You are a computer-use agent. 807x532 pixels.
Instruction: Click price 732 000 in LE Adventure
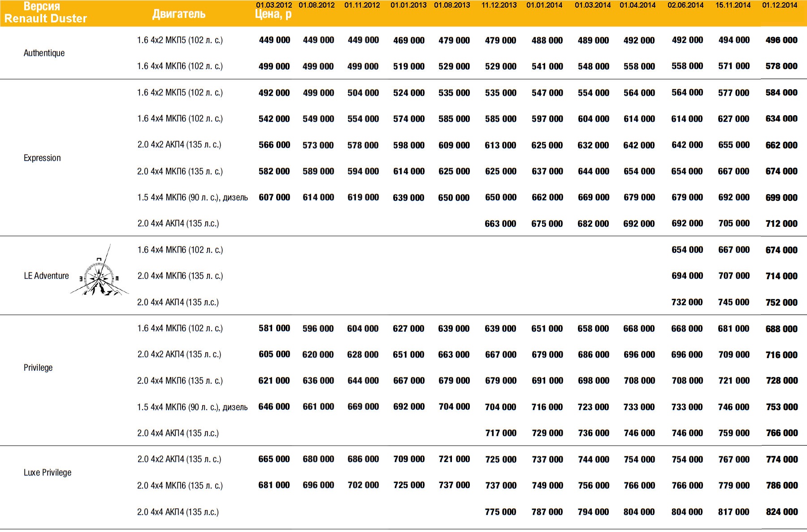point(687,302)
